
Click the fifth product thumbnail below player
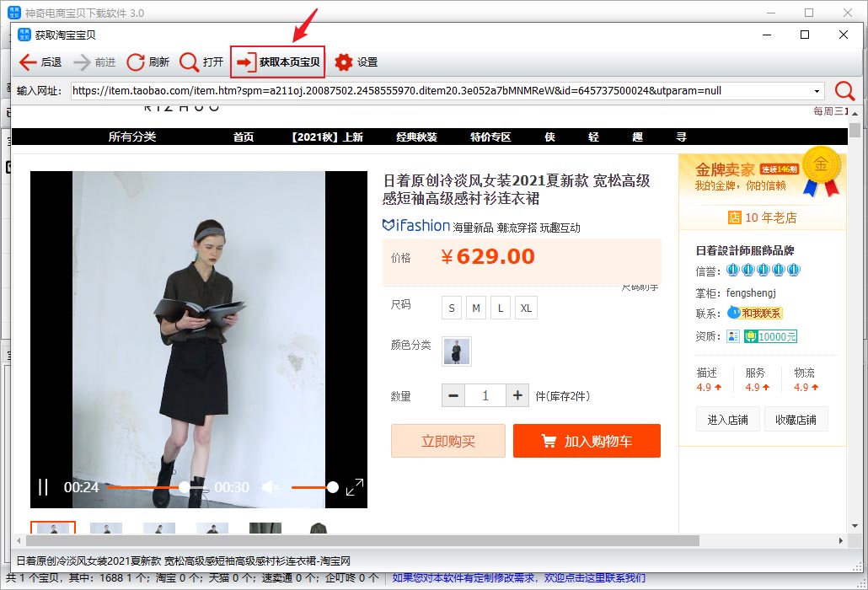265,528
